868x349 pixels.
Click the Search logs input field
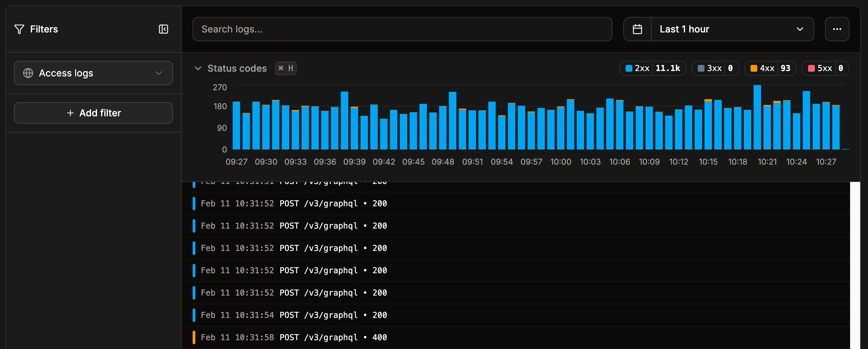click(x=402, y=29)
